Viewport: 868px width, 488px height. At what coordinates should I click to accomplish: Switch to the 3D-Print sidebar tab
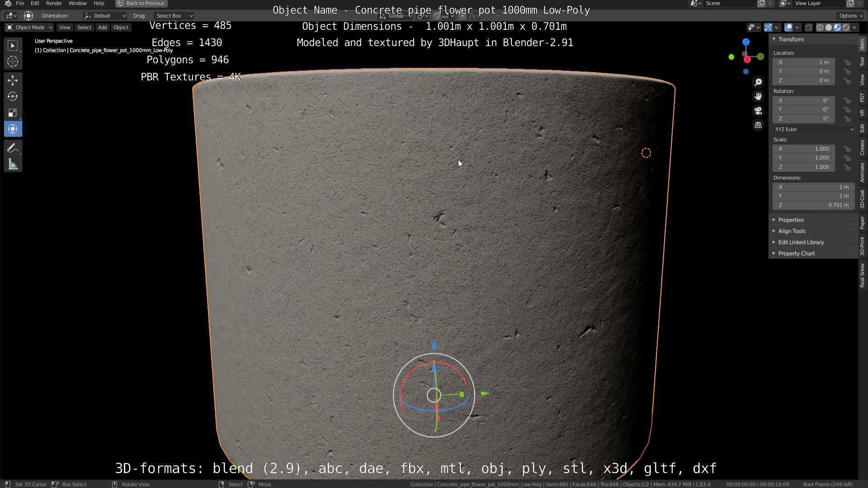pos(863,246)
